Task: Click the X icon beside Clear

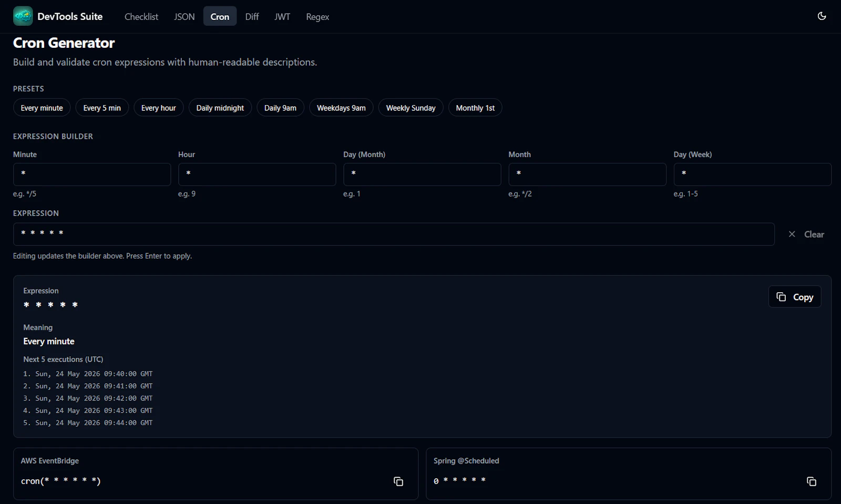Action: click(x=792, y=234)
